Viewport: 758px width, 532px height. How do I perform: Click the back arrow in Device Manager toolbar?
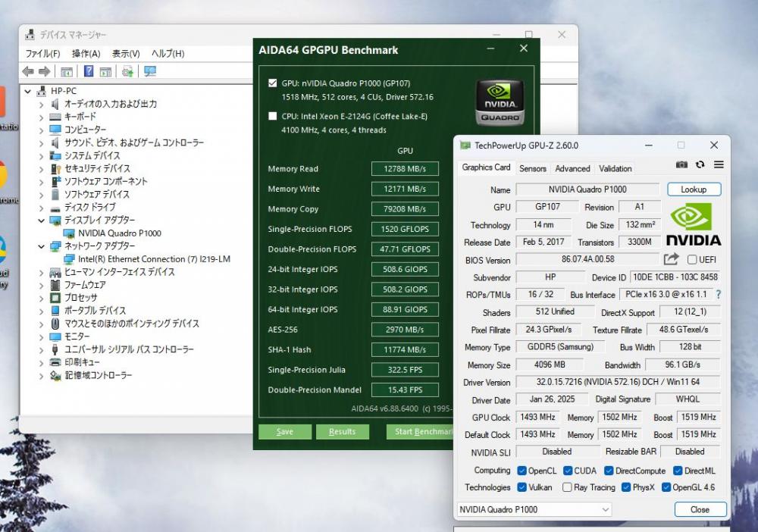click(x=28, y=71)
